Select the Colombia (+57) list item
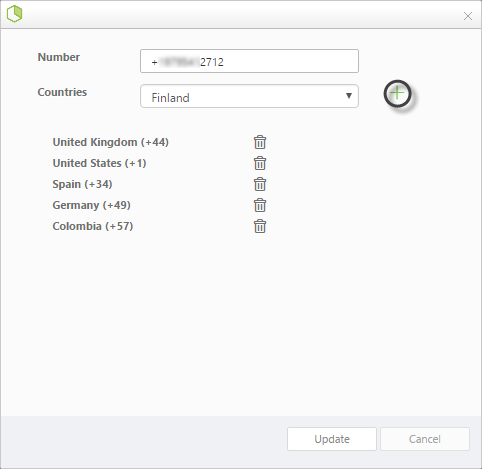 [93, 226]
